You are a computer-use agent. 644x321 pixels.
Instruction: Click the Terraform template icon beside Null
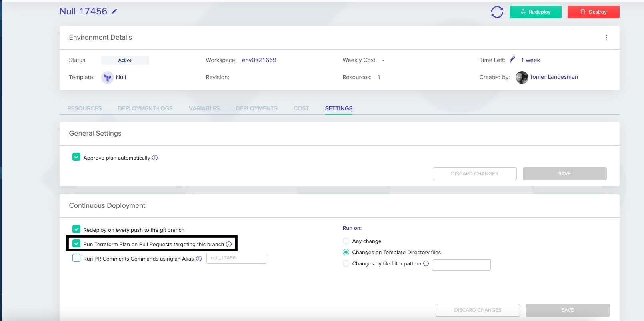(x=107, y=77)
